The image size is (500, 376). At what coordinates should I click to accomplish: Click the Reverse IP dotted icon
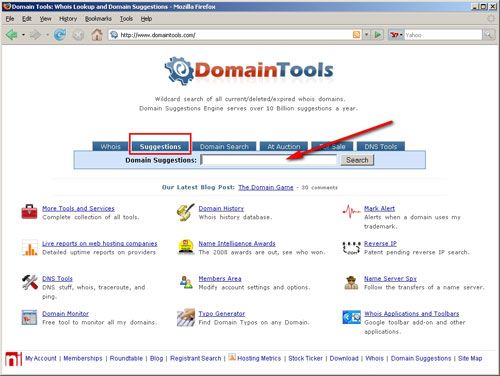pyautogui.click(x=351, y=248)
